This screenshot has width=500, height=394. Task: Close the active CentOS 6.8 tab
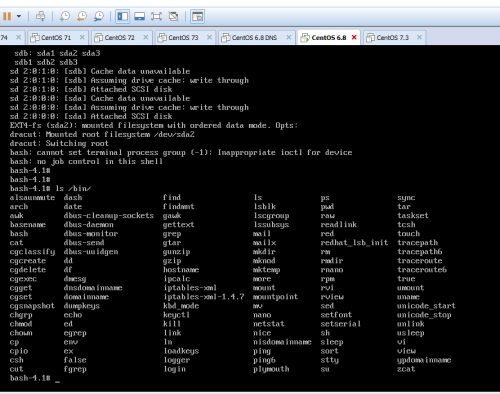click(x=354, y=37)
